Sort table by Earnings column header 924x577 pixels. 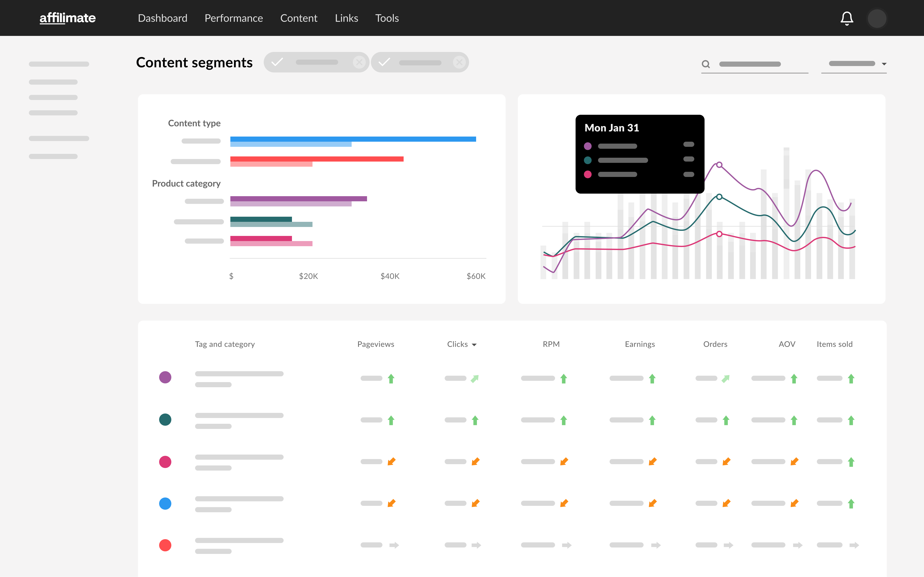point(640,344)
